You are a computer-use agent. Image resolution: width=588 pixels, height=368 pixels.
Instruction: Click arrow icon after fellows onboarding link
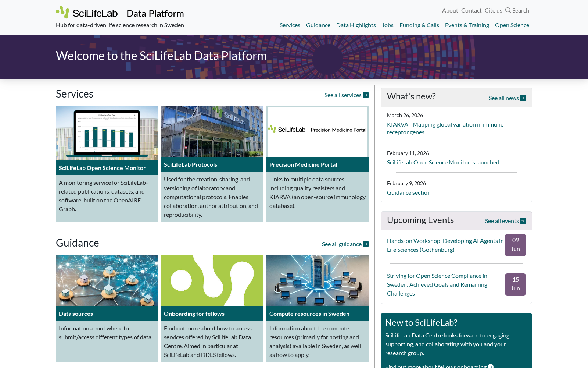point(491,366)
